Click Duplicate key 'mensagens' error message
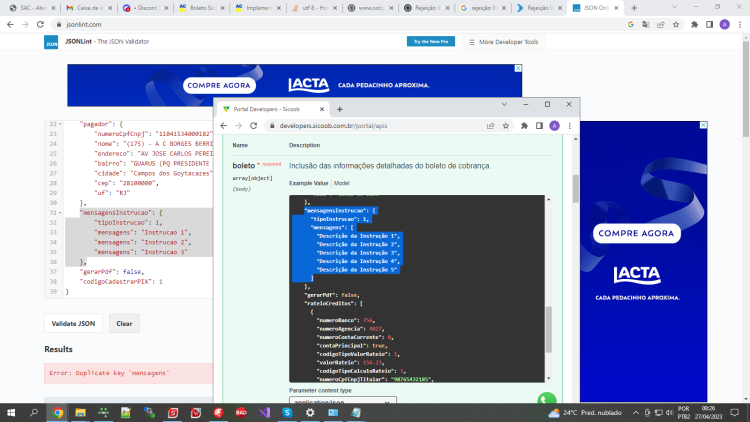 pos(110,373)
